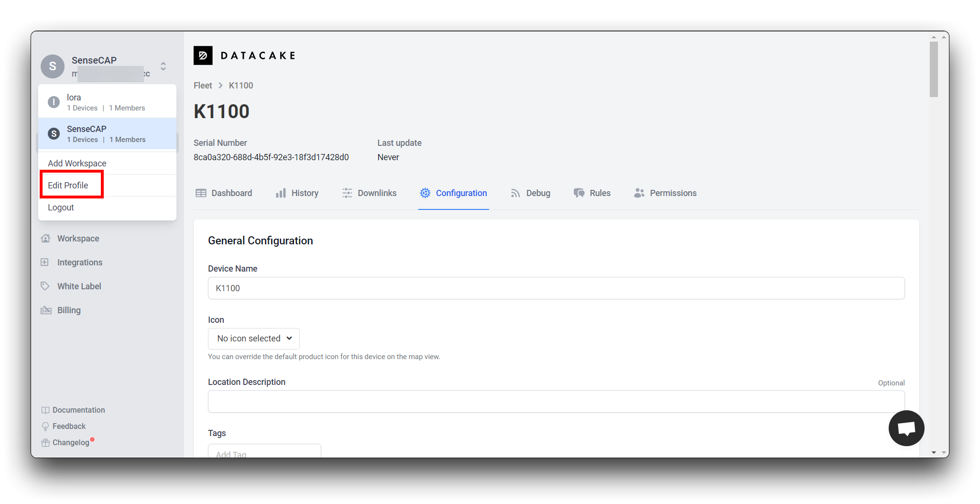Toggle the workspace switcher chevron arrows
This screenshot has width=980, height=504.
(163, 66)
